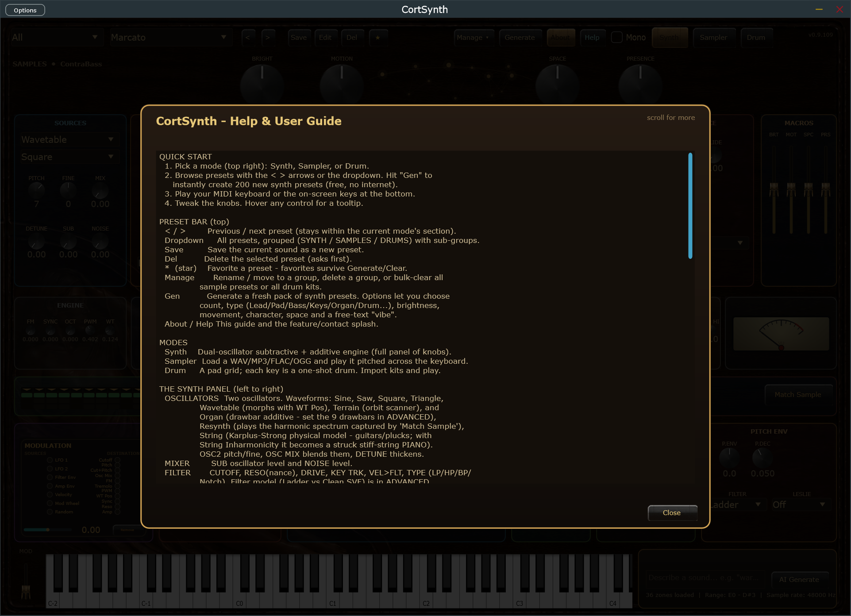
Task: Click the Save preset button
Action: coord(299,38)
